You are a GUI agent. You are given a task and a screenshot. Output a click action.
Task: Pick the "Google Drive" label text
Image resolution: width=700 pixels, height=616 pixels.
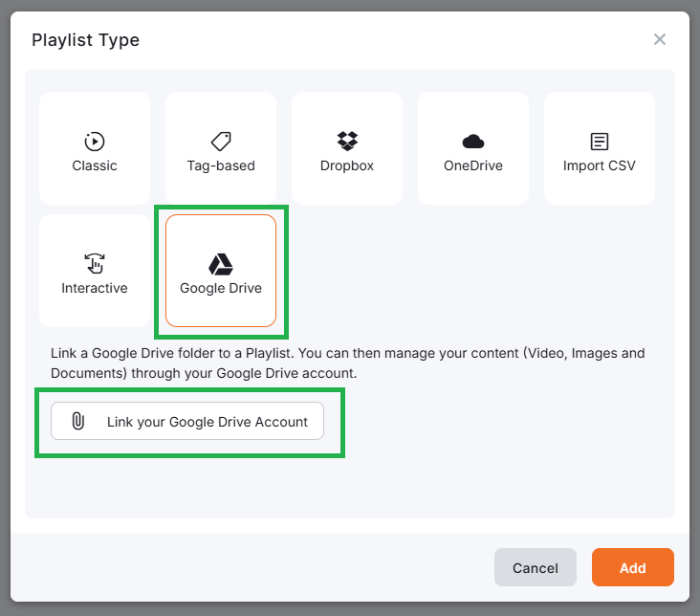pyautogui.click(x=221, y=288)
